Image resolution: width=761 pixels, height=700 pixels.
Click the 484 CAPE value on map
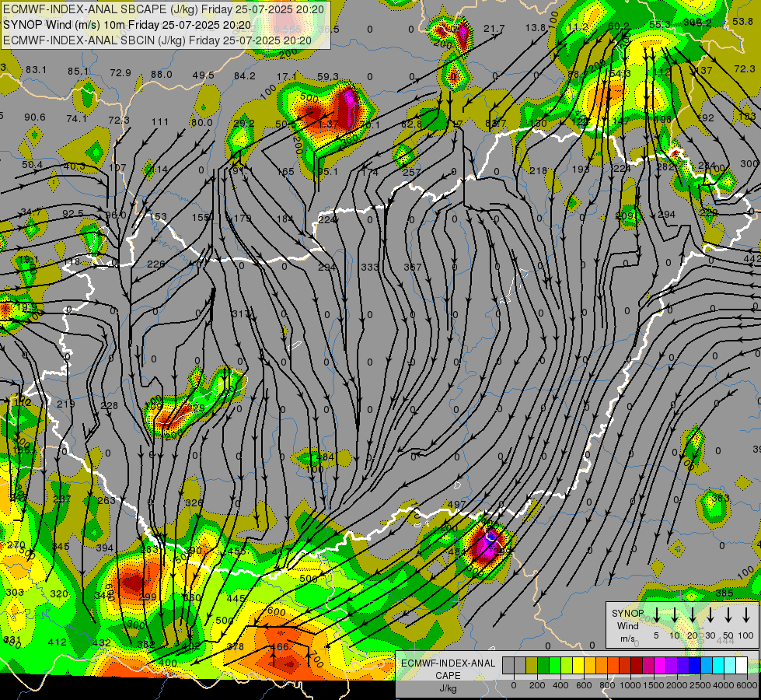(x=325, y=457)
